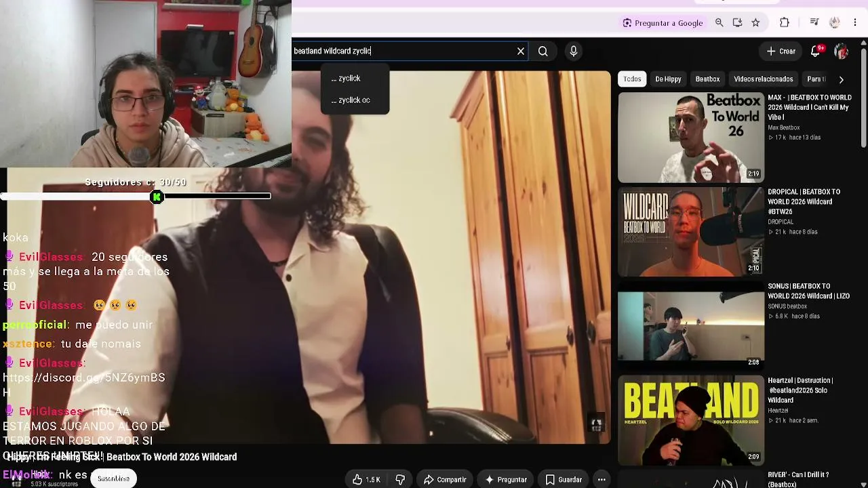Open the SONUS Wildcard LIZO thumbnail
Image resolution: width=868 pixels, height=488 pixels.
click(691, 326)
